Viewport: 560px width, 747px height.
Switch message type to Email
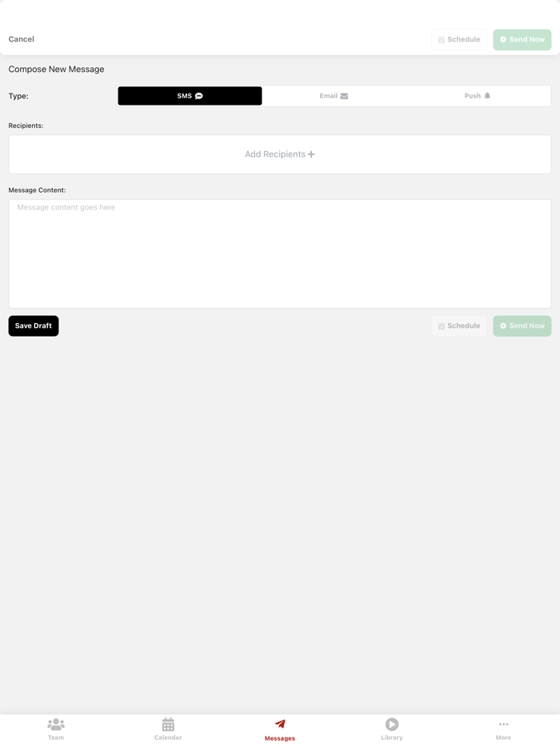334,96
